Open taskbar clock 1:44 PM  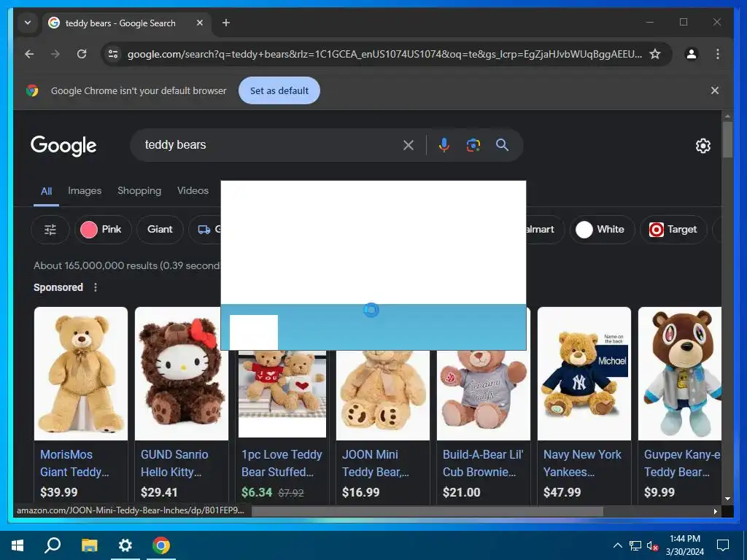[x=684, y=545]
